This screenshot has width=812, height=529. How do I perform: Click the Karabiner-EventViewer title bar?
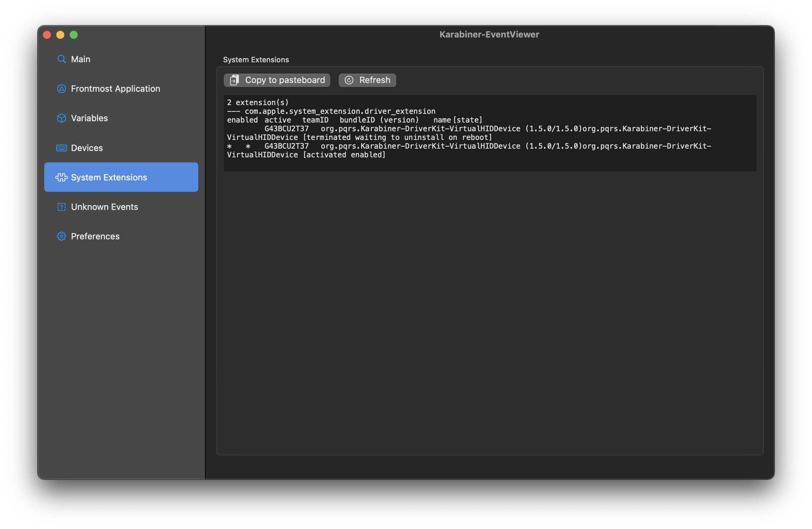[489, 34]
